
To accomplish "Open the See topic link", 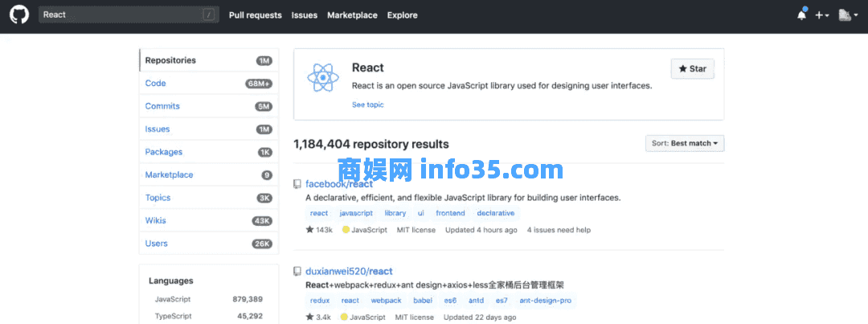I will point(367,105).
